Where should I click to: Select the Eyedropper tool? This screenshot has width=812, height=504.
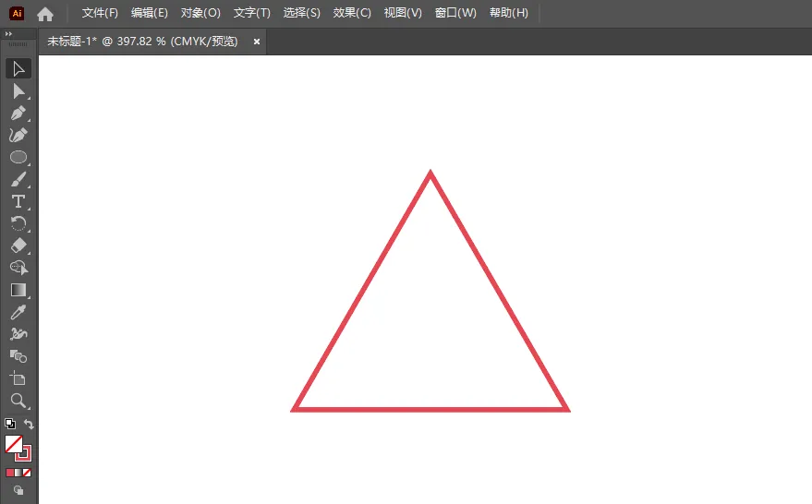[18, 312]
